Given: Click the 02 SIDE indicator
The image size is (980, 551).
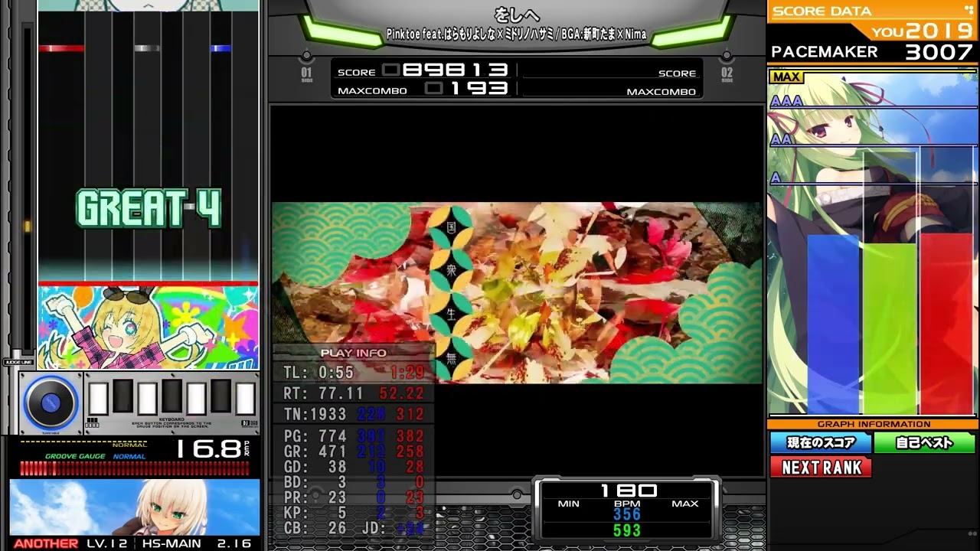Looking at the screenshot, I should tap(727, 74).
